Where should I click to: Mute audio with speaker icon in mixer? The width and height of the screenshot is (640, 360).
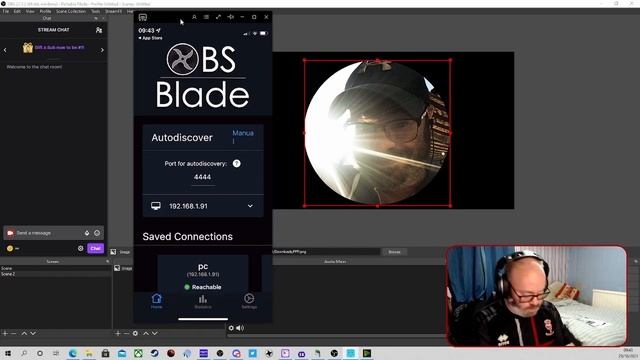240,328
